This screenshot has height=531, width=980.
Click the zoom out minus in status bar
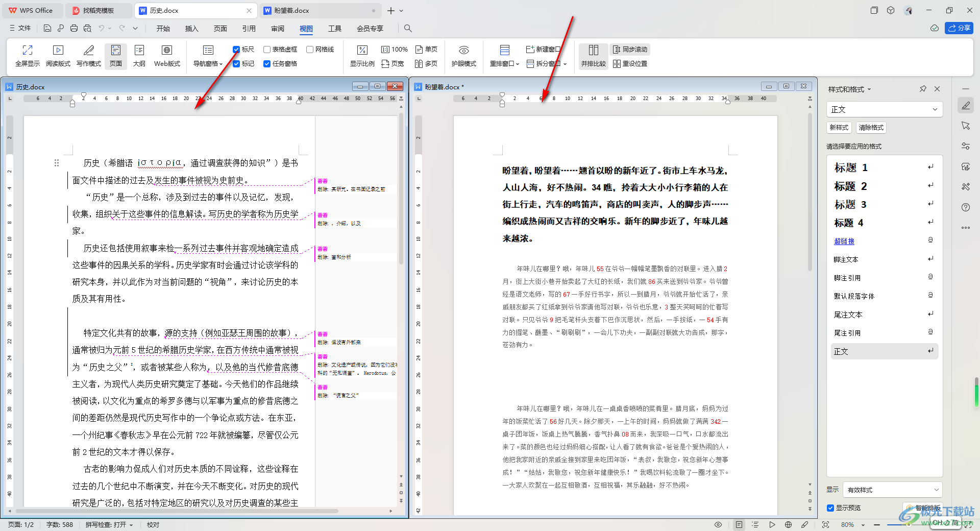[x=876, y=524]
